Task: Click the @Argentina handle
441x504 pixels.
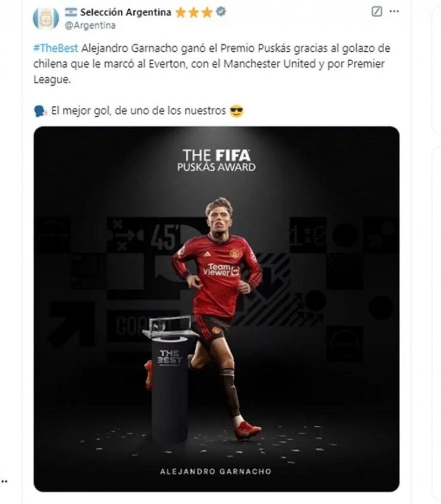Action: (90, 25)
